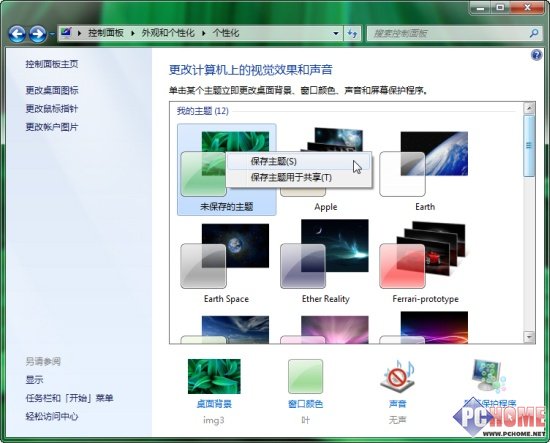The width and height of the screenshot is (550, 443).
Task: Click the 我的主题 (12) group header
Action: (x=203, y=111)
